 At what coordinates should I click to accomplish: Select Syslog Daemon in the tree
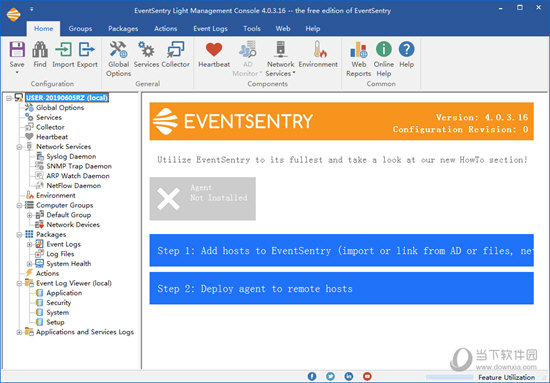71,156
